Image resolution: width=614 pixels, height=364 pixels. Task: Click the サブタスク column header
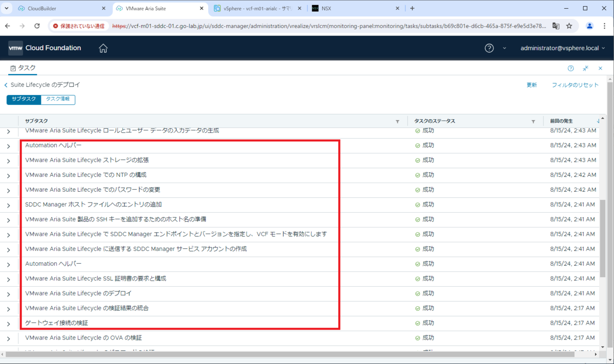pos(36,121)
